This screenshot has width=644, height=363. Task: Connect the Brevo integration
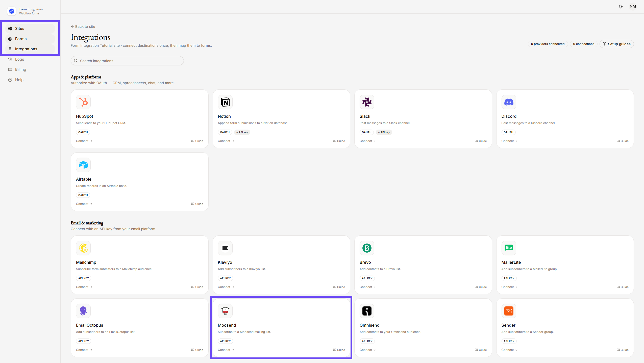(367, 287)
